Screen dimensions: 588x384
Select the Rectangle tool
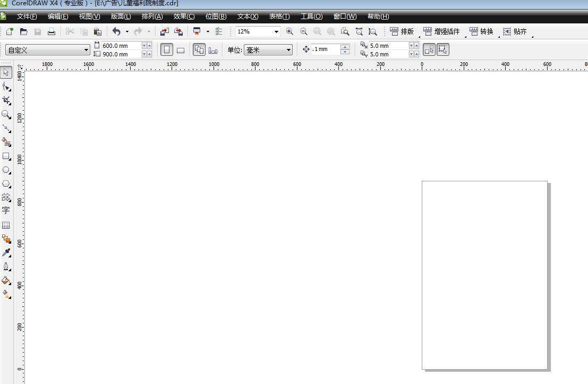[x=6, y=156]
